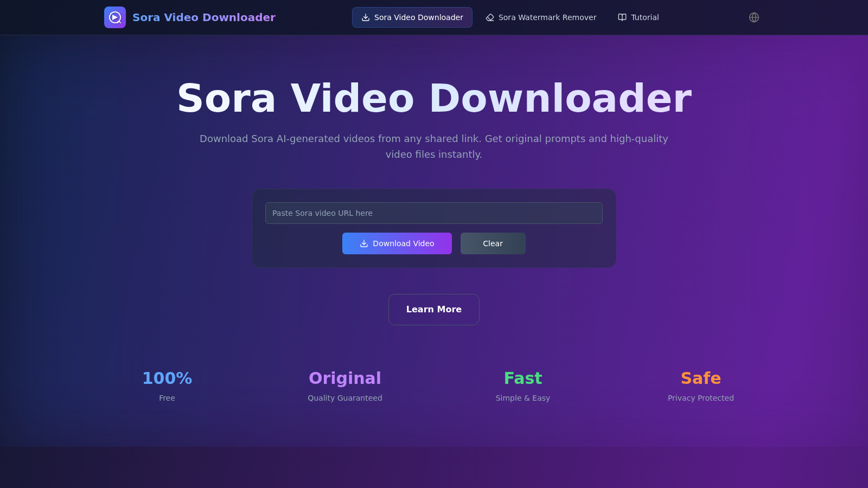Click the Sora Video Downloader logo icon
Screen dimensions: 868x488
click(x=115, y=17)
